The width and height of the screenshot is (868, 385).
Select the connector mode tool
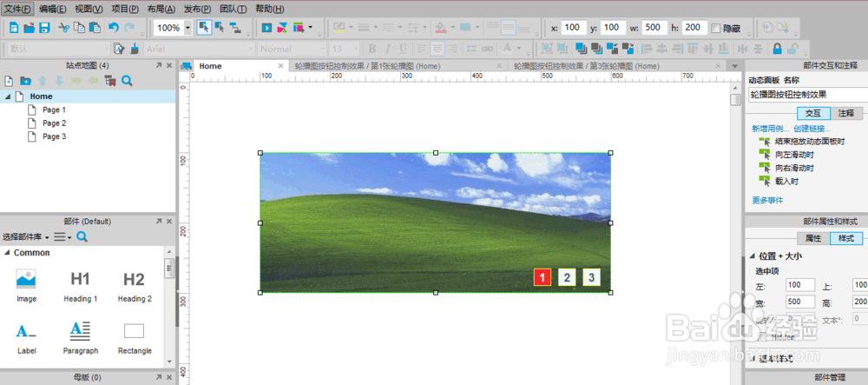(x=235, y=28)
